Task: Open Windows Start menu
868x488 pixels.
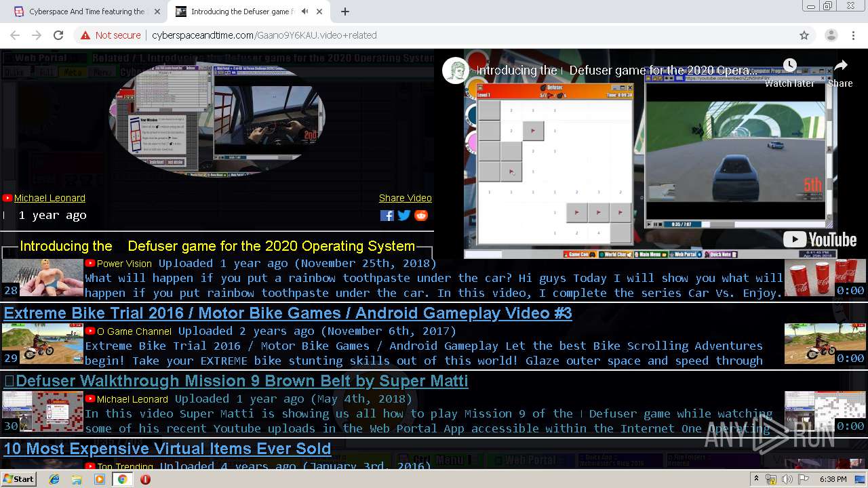Action: [19, 479]
